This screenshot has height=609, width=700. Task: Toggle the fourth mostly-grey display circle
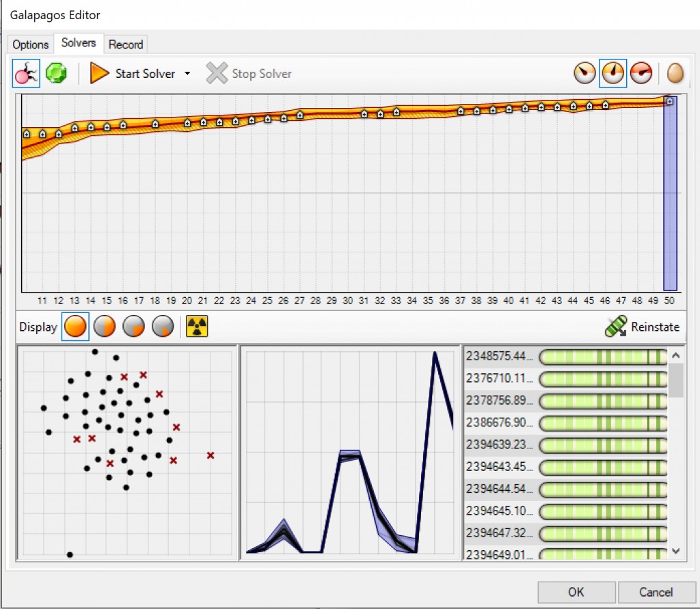(163, 327)
